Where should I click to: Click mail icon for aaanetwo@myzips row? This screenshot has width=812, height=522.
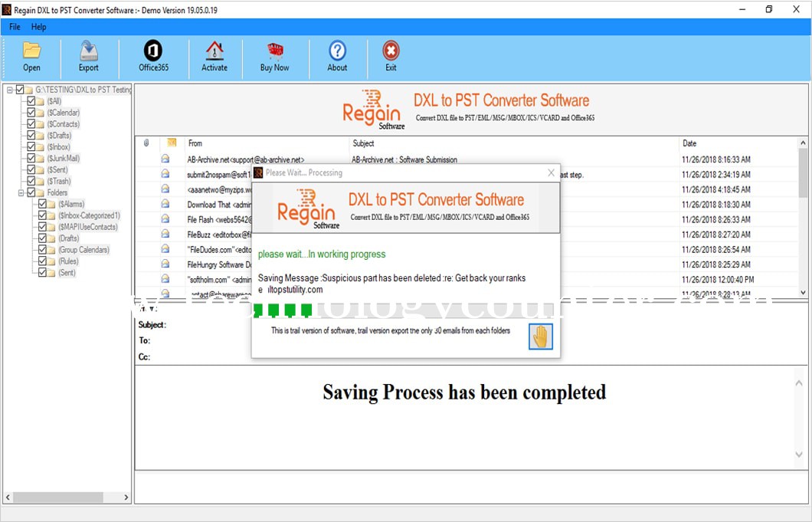tap(165, 189)
